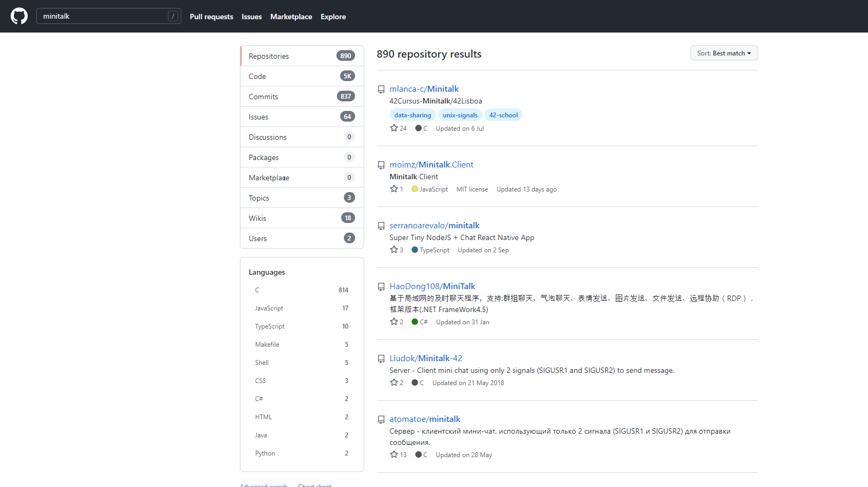Filter results by JavaScript language
The height and width of the screenshot is (487, 868).
pos(302,308)
